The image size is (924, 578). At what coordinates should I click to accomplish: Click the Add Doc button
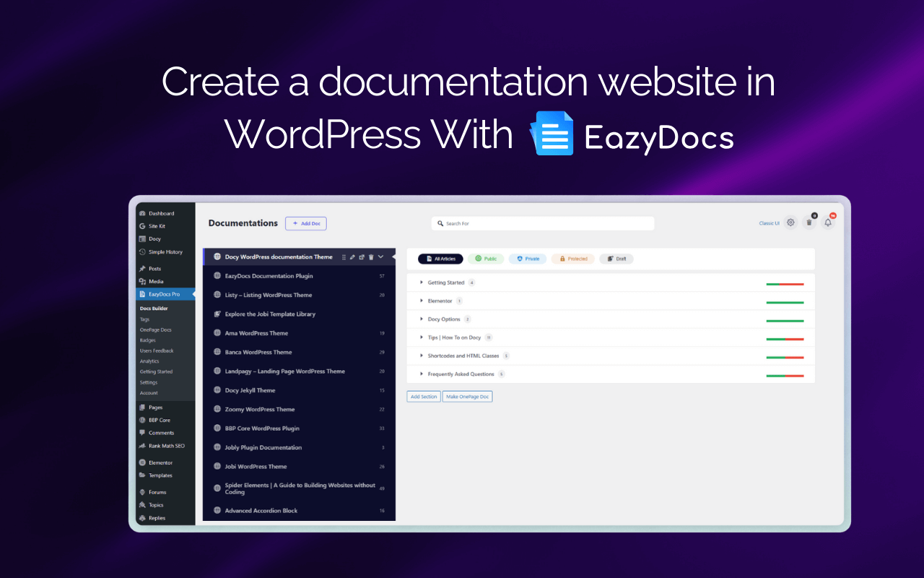click(x=305, y=223)
